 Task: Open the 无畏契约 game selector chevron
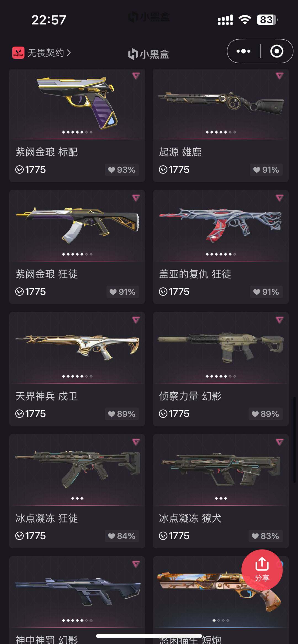[69, 52]
